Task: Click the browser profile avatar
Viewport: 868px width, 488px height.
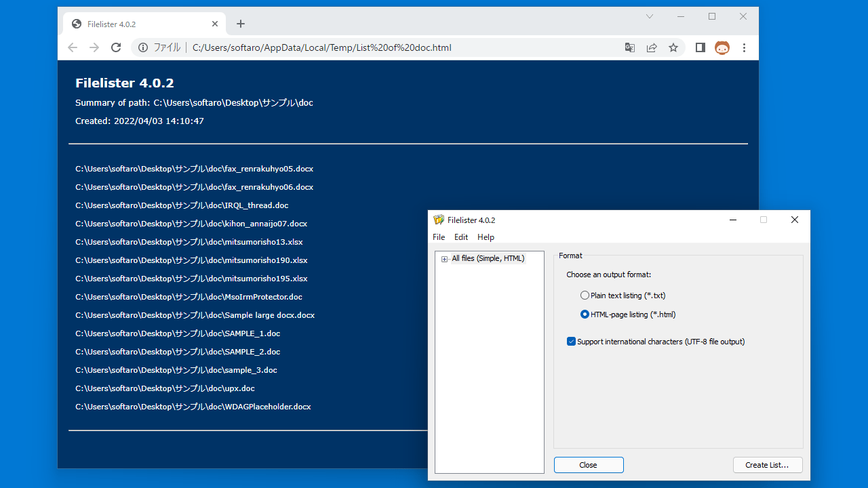Action: pos(722,47)
